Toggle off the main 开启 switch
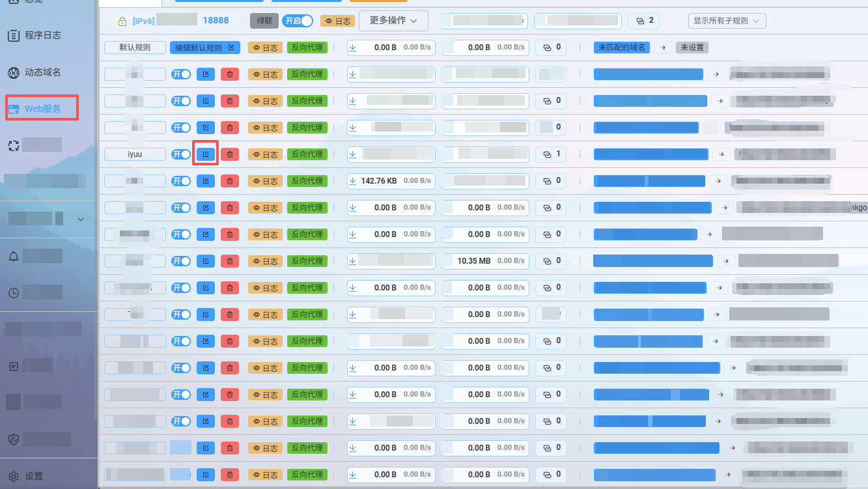This screenshot has width=868, height=489. click(x=298, y=20)
